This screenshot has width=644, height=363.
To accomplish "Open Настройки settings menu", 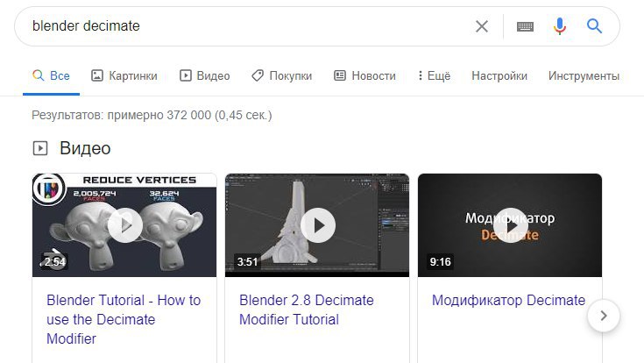I will click(499, 75).
